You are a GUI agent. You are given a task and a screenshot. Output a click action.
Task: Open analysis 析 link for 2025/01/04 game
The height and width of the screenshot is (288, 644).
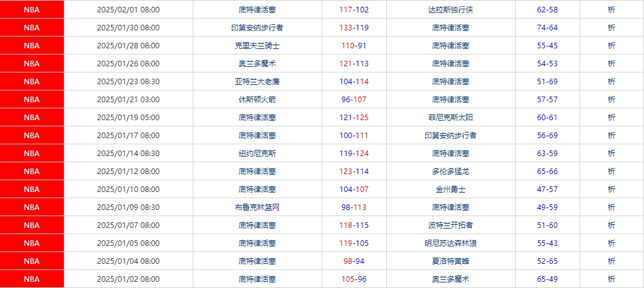pyautogui.click(x=612, y=261)
